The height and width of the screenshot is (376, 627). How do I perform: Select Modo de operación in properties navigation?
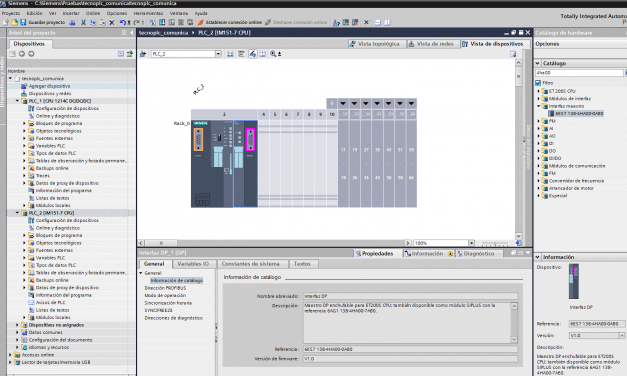coord(165,296)
